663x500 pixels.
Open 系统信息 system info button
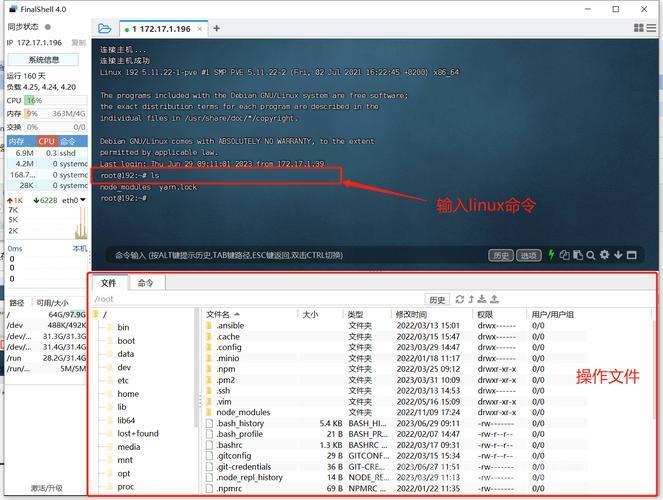point(43,60)
